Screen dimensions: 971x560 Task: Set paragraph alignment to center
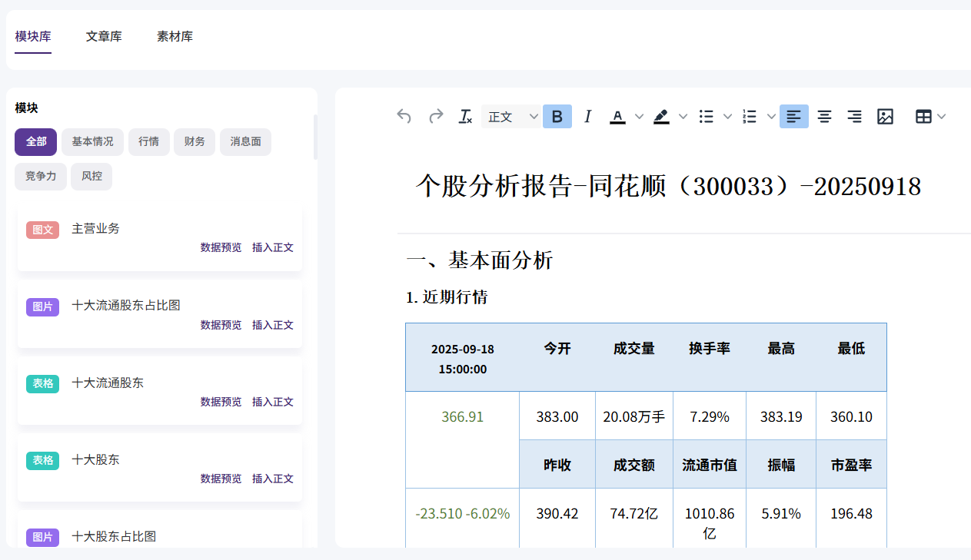click(824, 116)
